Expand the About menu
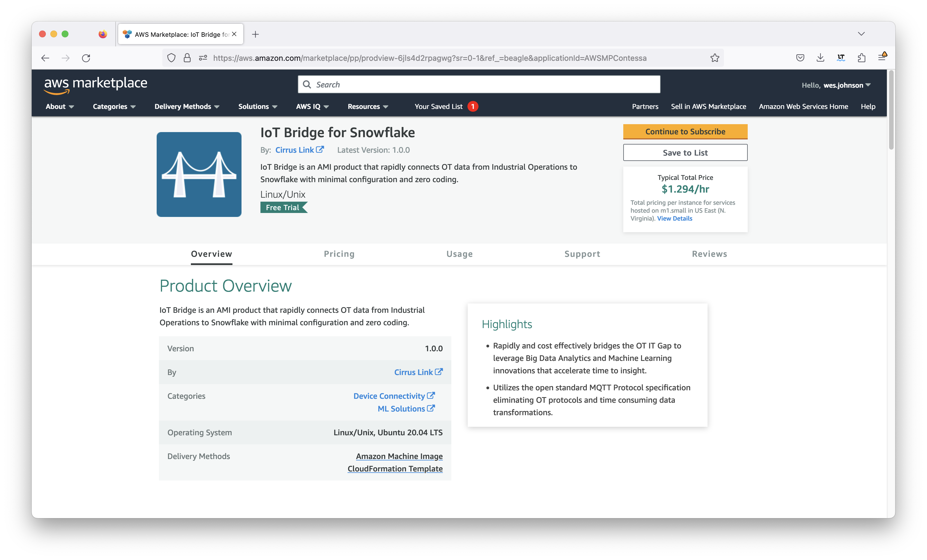The height and width of the screenshot is (560, 927). (60, 107)
